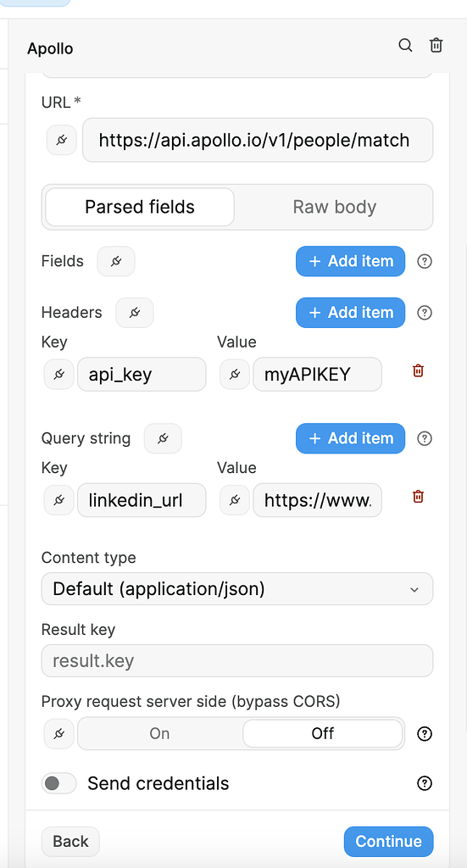Open the Content type dropdown
The image size is (467, 868).
coord(237,589)
